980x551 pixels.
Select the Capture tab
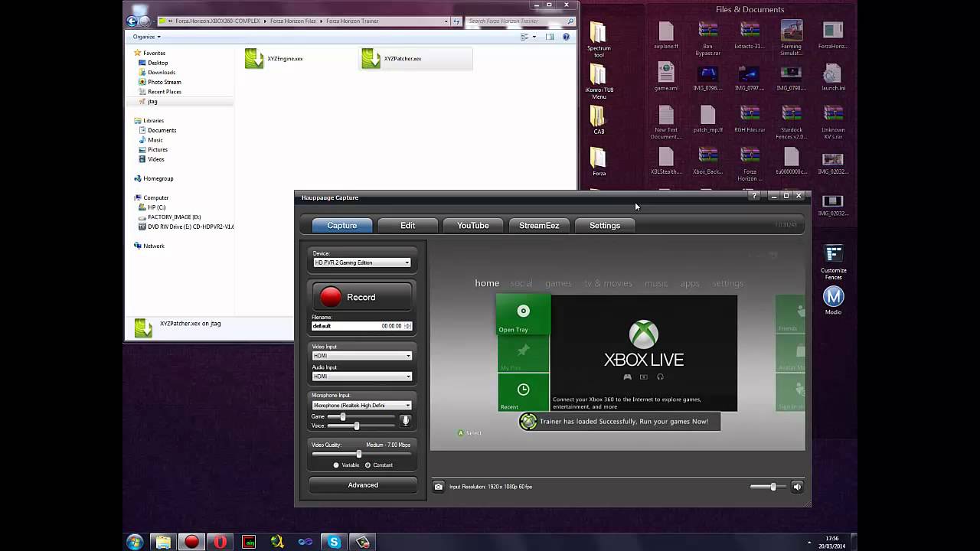click(x=341, y=226)
